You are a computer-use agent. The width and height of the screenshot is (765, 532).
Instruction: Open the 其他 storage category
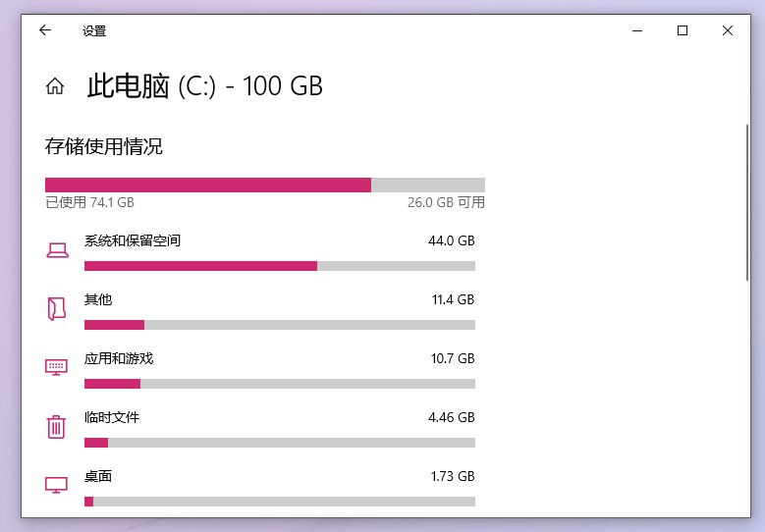click(98, 299)
